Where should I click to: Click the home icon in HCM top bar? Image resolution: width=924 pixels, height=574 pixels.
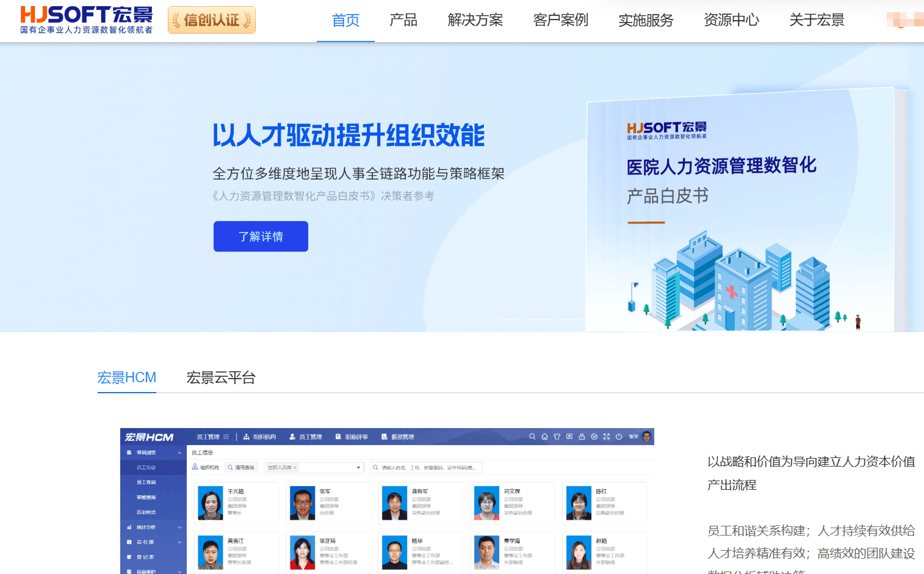[x=544, y=437]
